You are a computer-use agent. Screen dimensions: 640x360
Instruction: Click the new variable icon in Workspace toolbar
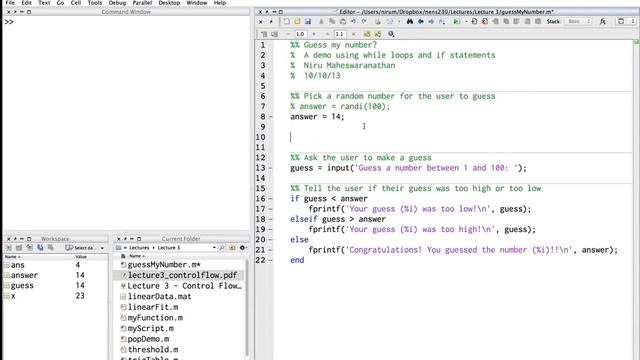(x=9, y=248)
